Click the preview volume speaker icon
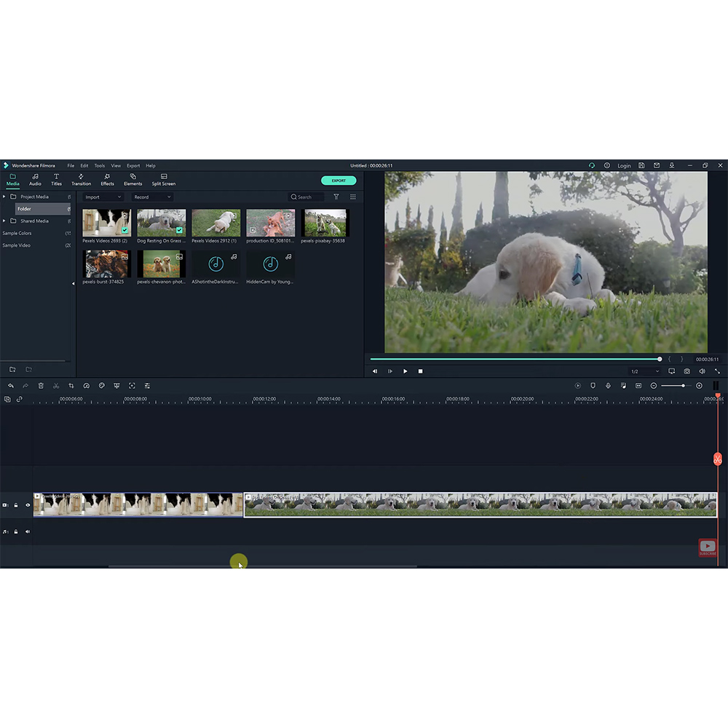This screenshot has width=728, height=728. click(703, 371)
